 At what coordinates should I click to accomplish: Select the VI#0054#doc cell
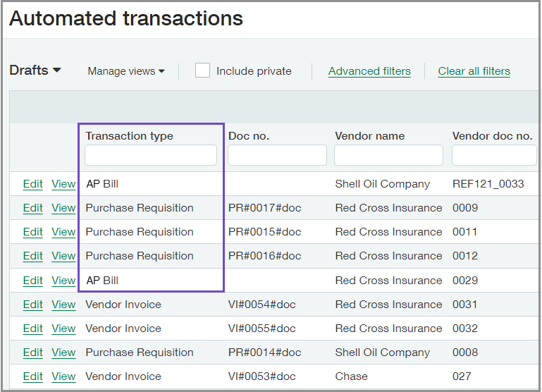click(x=261, y=305)
